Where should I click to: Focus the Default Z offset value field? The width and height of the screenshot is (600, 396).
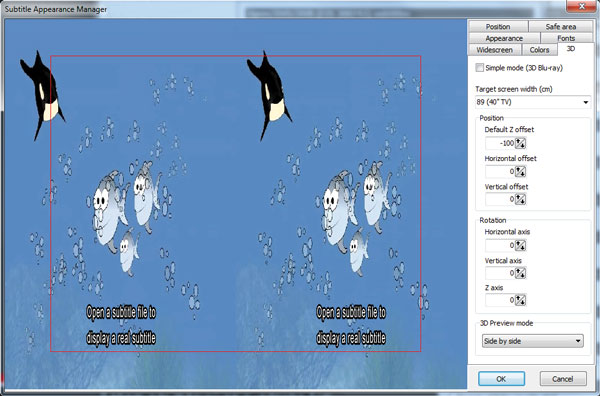(x=500, y=143)
